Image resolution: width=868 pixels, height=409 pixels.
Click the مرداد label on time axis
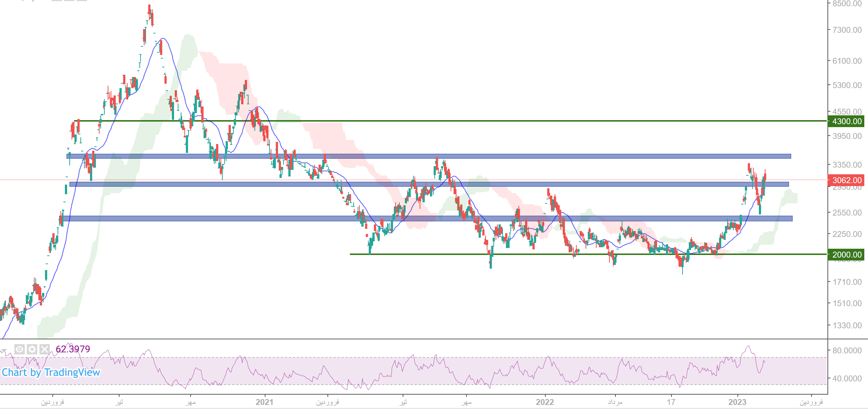pos(615,402)
